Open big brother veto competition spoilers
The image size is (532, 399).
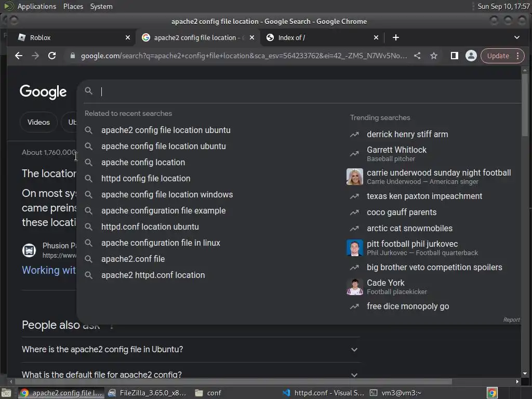click(434, 268)
